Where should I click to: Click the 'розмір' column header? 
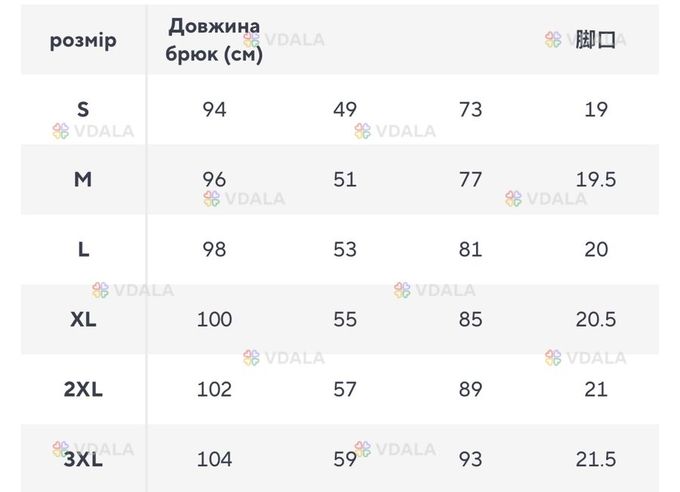click(83, 41)
